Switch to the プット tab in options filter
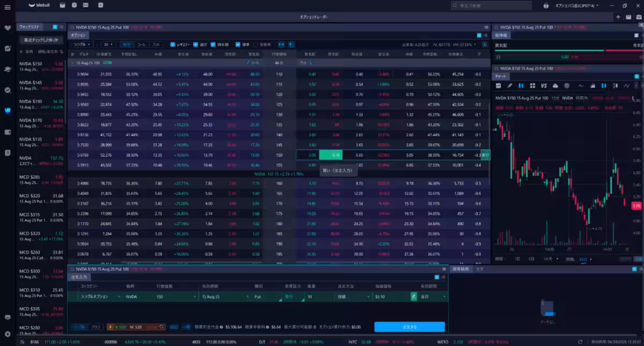This screenshot has height=346, width=644. point(156,45)
